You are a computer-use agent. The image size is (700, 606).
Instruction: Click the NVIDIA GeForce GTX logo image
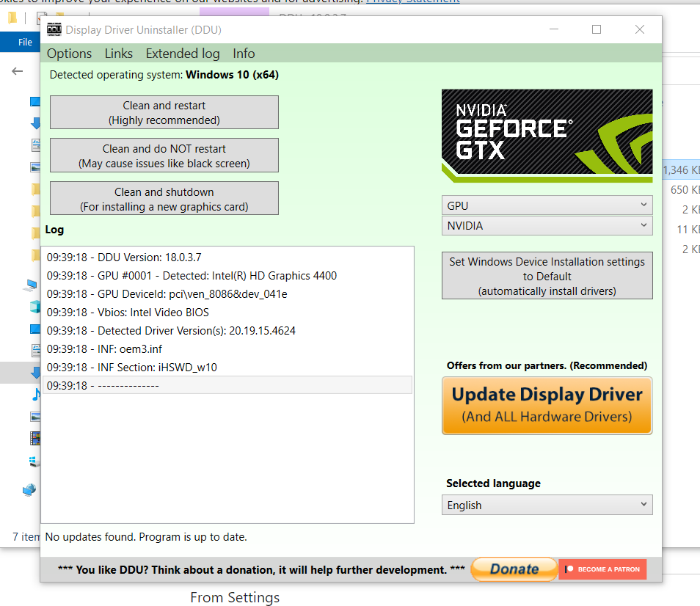(547, 136)
